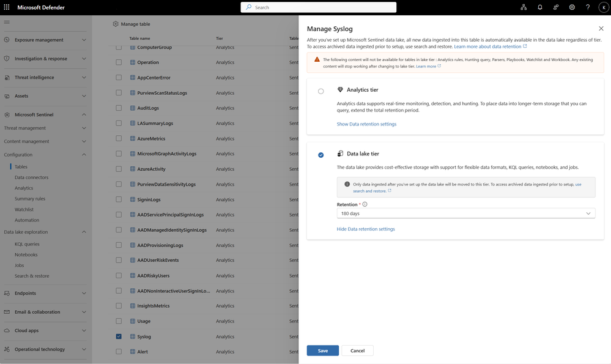Expand the Threat intelligence chevron
The width and height of the screenshot is (611, 364).
click(84, 78)
